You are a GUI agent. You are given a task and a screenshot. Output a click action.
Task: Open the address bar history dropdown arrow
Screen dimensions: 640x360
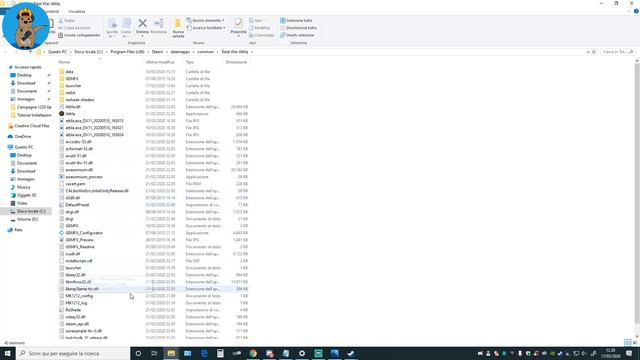(x=588, y=52)
